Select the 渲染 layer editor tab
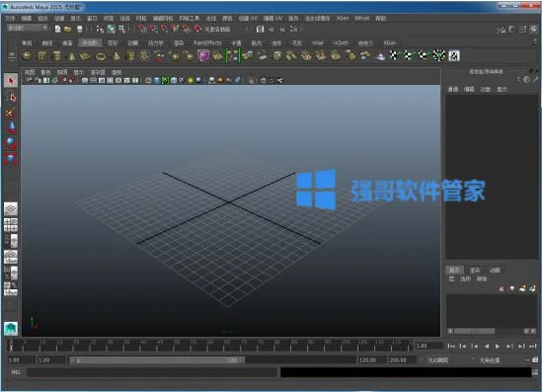The image size is (542, 392). pos(475,270)
